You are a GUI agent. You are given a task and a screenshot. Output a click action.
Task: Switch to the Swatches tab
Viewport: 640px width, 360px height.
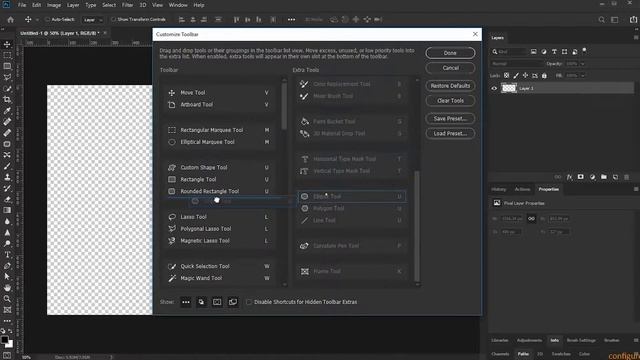point(561,354)
